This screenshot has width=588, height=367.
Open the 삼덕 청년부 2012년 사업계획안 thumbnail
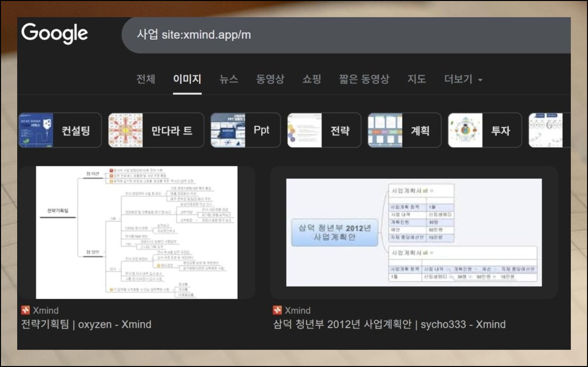pyautogui.click(x=414, y=233)
